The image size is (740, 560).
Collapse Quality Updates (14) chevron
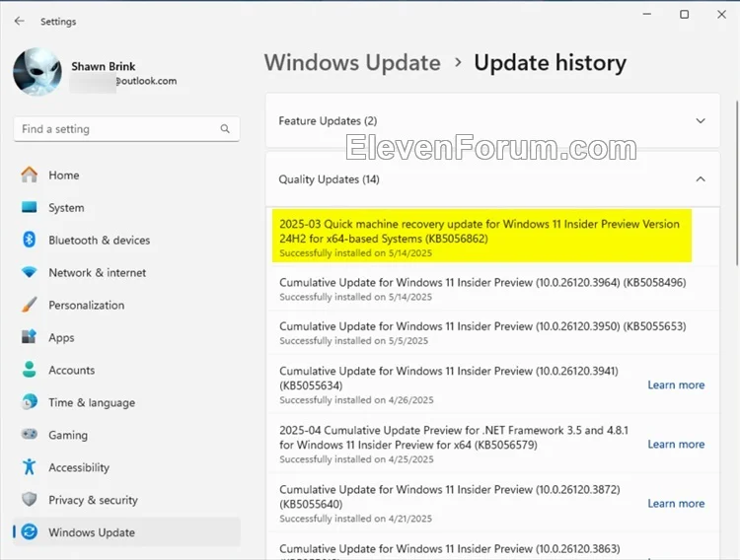coord(701,178)
